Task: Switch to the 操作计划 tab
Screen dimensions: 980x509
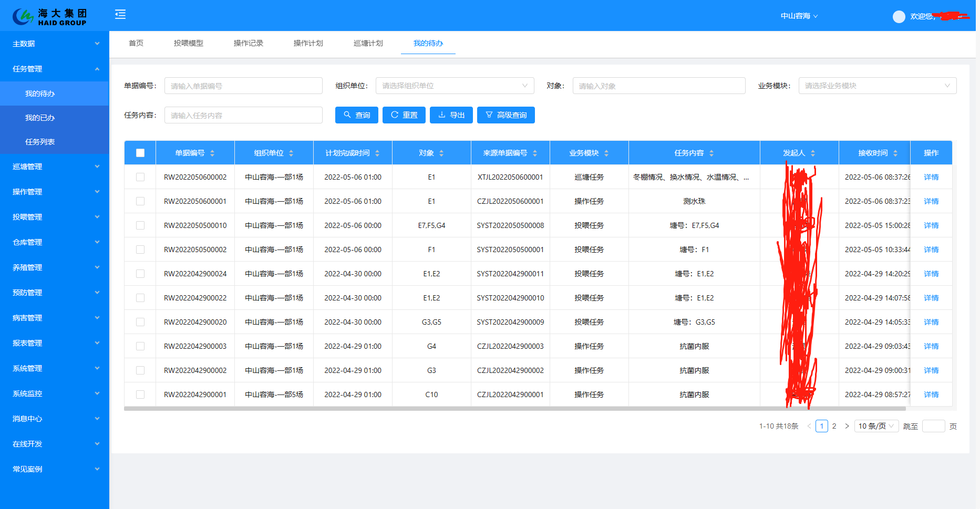Action: pyautogui.click(x=308, y=43)
